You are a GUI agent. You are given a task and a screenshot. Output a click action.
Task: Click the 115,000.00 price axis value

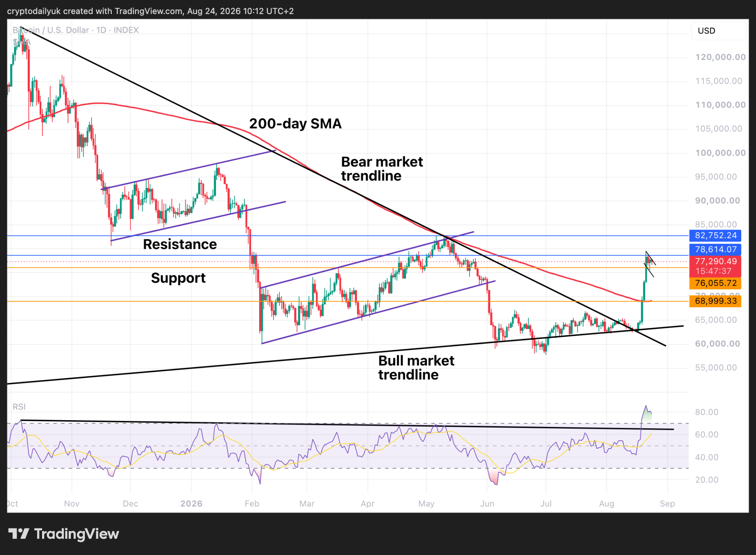(x=718, y=81)
